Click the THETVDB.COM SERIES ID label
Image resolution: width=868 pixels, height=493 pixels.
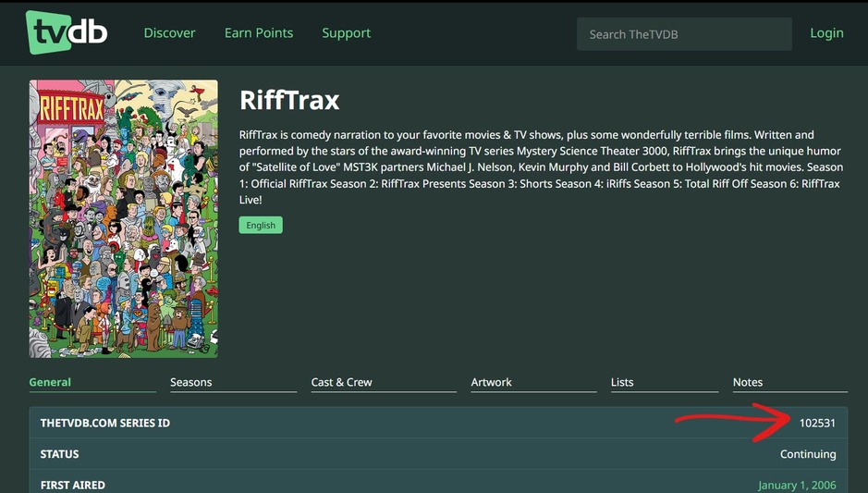click(x=105, y=424)
